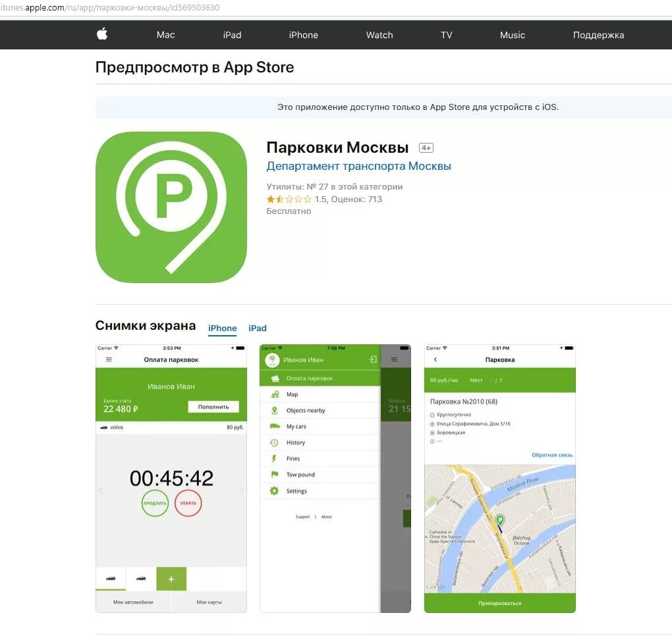This screenshot has width=672, height=636.
Task: Open the Watch section
Action: coord(379,35)
